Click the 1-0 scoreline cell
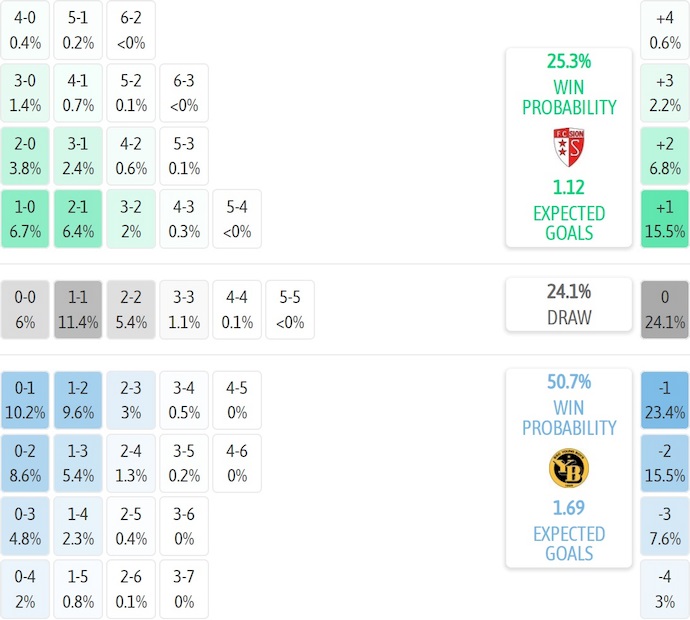 (25, 219)
